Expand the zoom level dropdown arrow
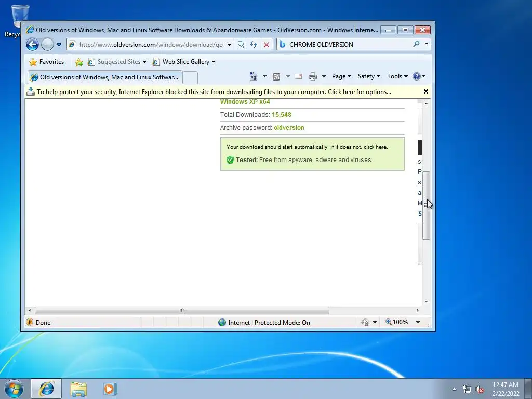The height and width of the screenshot is (399, 532). (x=418, y=322)
